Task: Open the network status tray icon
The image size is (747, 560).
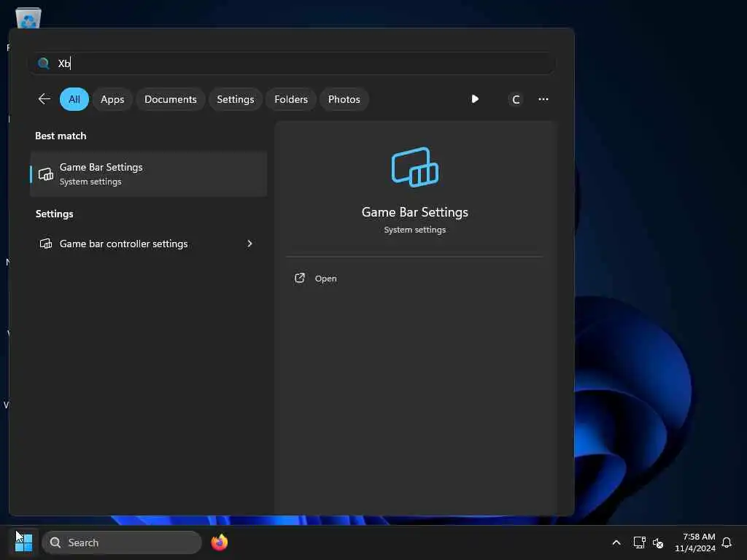Action: tap(639, 542)
